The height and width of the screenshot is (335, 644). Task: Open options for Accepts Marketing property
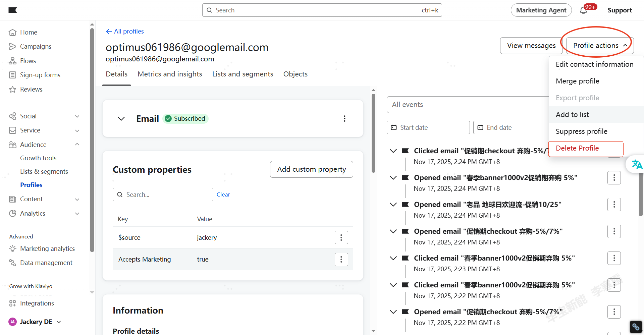(341, 259)
